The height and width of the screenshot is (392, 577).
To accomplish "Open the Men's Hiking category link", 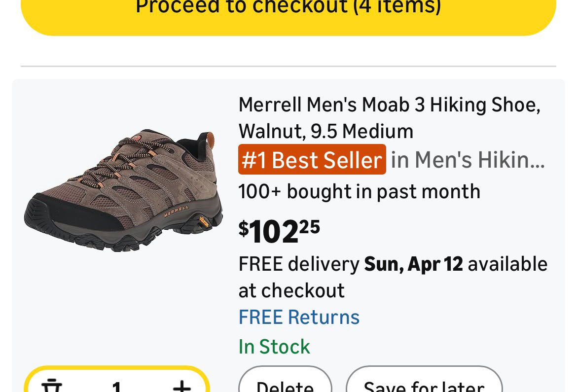I will (x=468, y=160).
